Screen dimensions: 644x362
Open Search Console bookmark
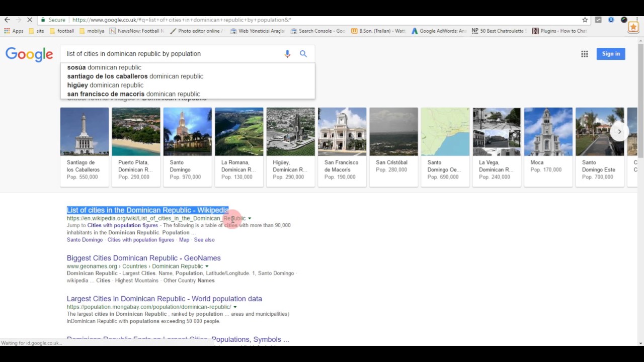coord(318,31)
